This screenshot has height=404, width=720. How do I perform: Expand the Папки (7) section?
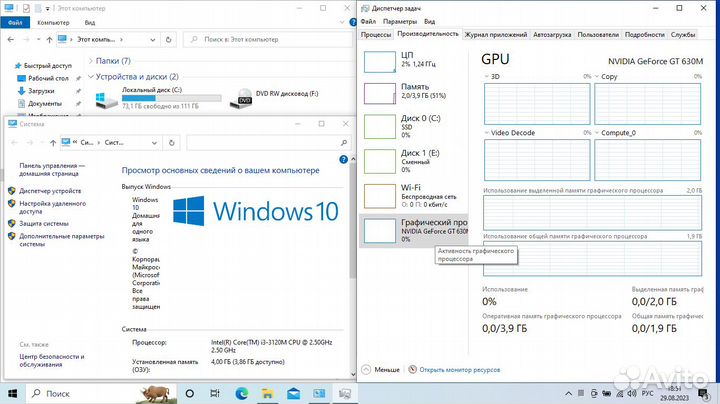pyautogui.click(x=90, y=61)
